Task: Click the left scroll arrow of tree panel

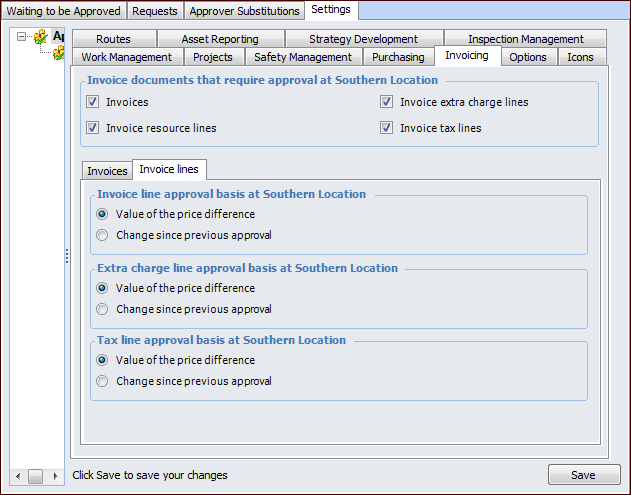Action: [x=17, y=476]
